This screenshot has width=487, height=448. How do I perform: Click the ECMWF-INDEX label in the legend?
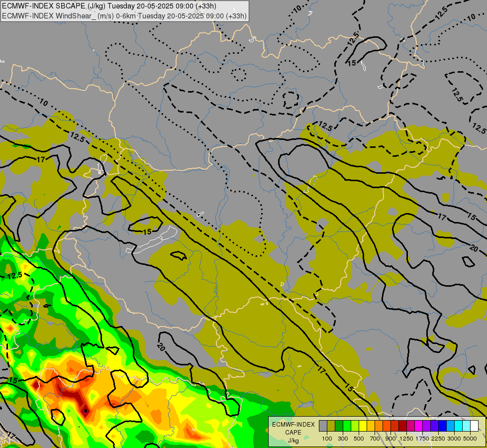click(x=293, y=425)
